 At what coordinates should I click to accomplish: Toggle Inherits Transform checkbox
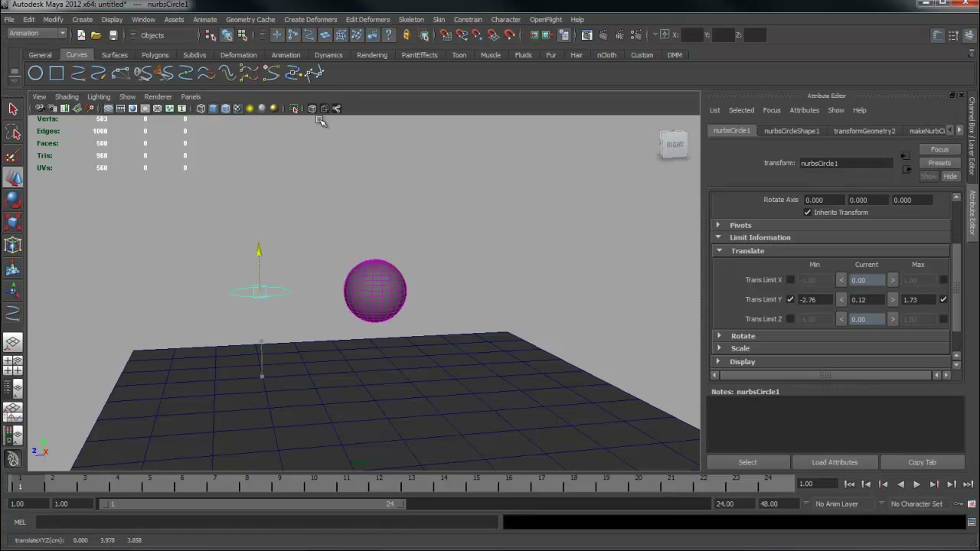pos(807,213)
